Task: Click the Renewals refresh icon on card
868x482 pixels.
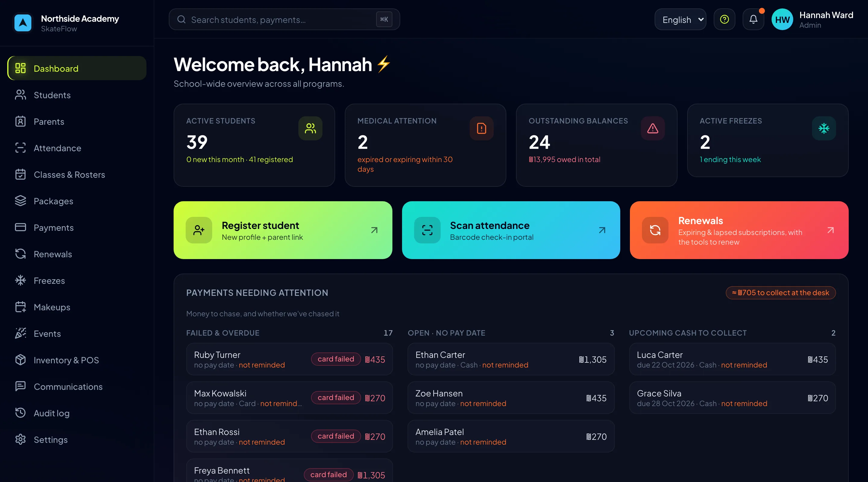Action: pos(655,230)
